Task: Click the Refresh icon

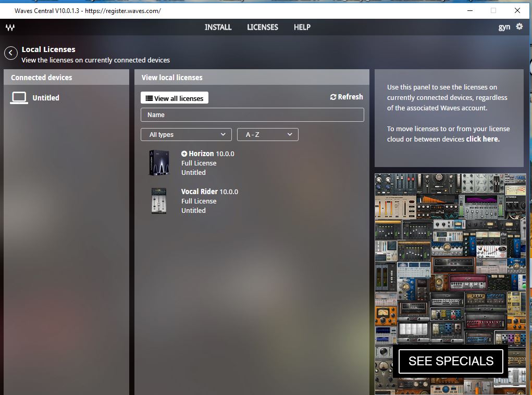Action: (333, 97)
